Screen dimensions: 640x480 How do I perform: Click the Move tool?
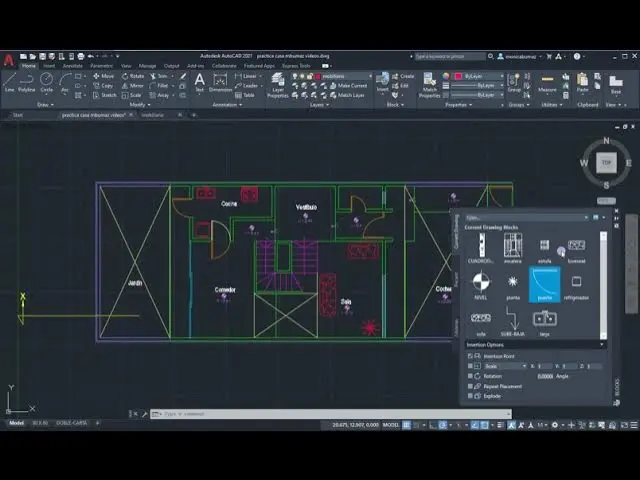104,76
